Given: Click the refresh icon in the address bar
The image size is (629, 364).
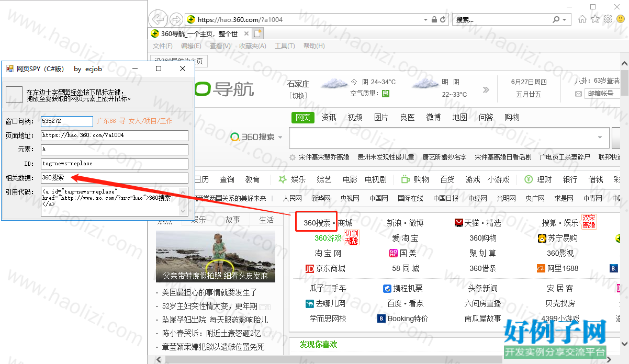Looking at the screenshot, I should click(x=443, y=19).
